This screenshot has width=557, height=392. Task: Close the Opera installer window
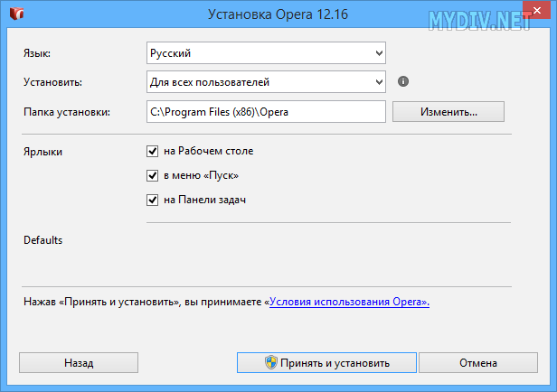point(537,11)
